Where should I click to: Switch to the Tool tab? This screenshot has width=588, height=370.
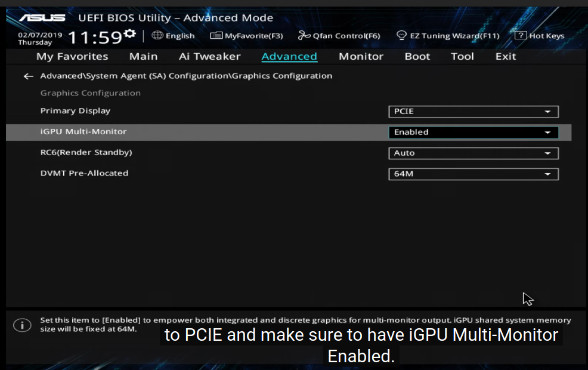pyautogui.click(x=462, y=57)
